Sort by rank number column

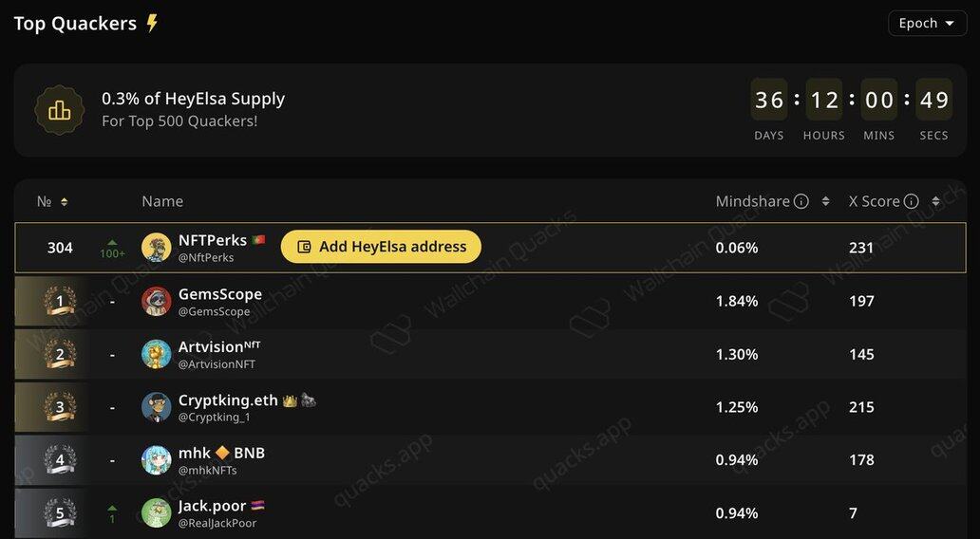64,201
